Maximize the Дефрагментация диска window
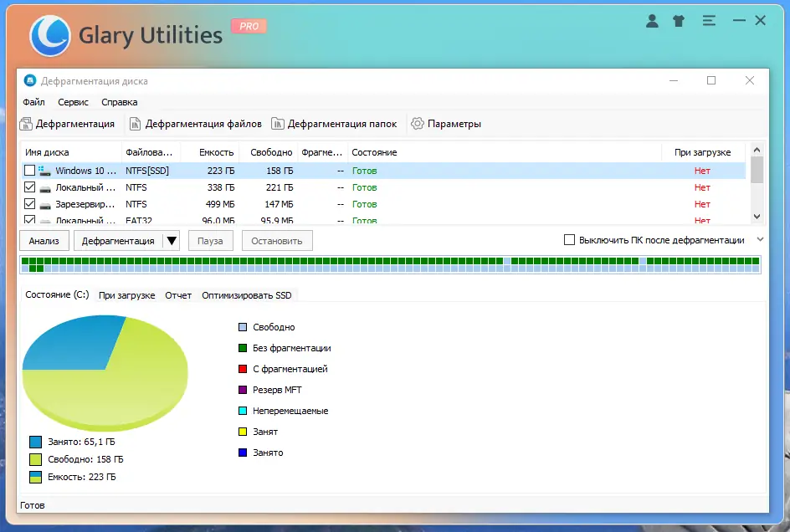Image resolution: width=790 pixels, height=532 pixels. tap(711, 80)
